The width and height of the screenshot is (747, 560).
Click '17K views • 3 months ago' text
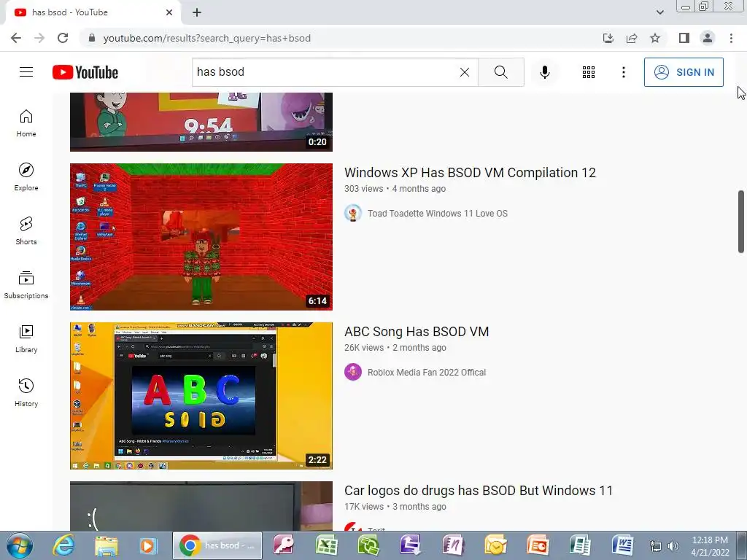[x=395, y=507]
